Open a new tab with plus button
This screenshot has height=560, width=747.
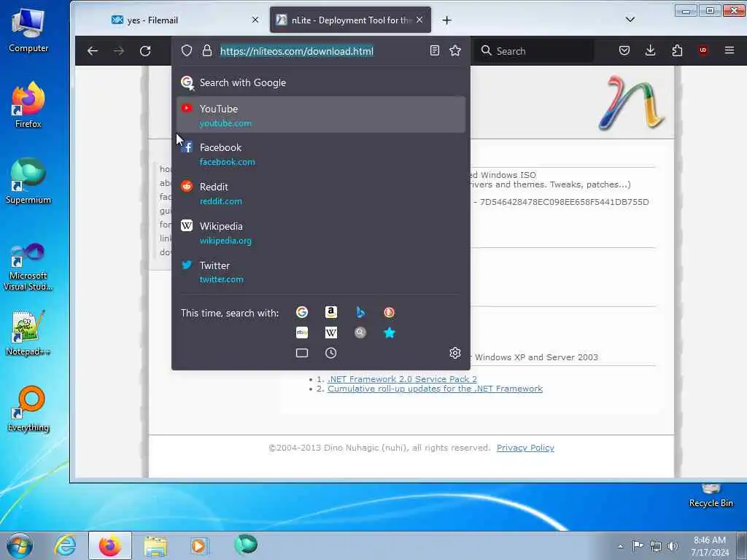447,20
